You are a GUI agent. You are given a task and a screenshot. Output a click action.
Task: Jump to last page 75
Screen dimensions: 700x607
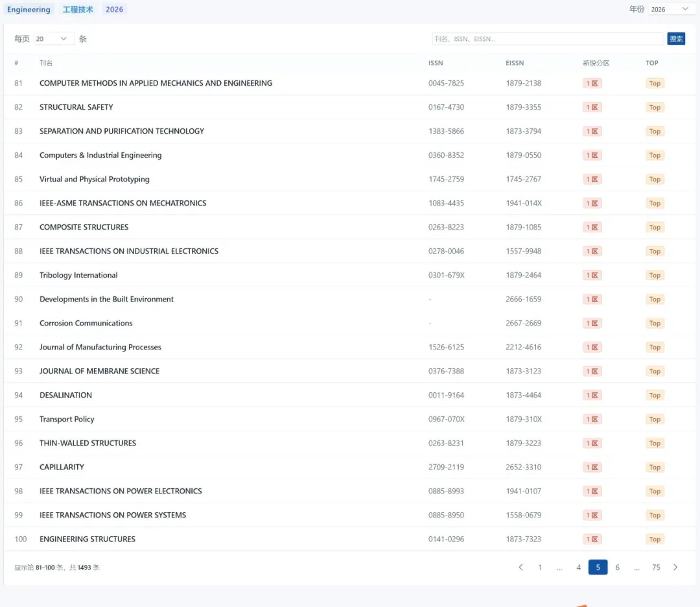[656, 567]
